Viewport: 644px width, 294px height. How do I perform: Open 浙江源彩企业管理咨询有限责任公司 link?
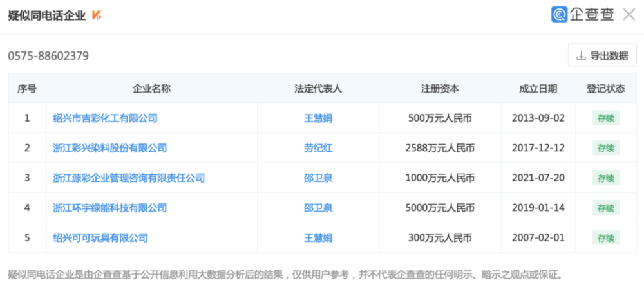click(x=129, y=178)
